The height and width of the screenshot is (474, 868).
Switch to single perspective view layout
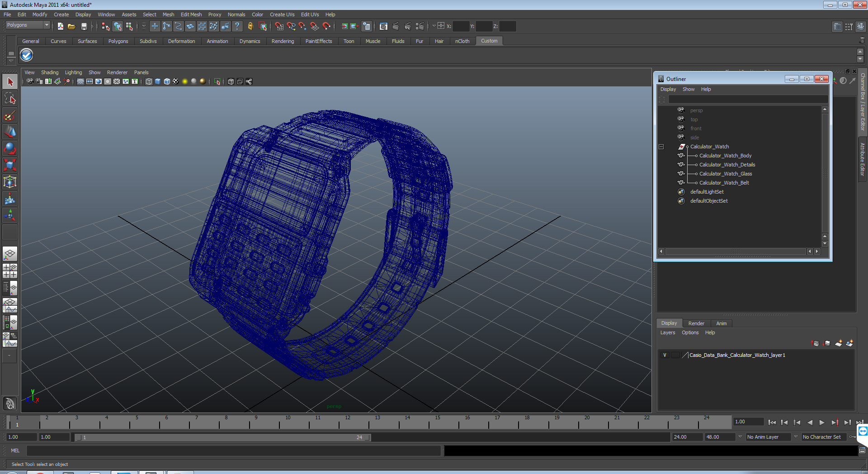[10, 254]
